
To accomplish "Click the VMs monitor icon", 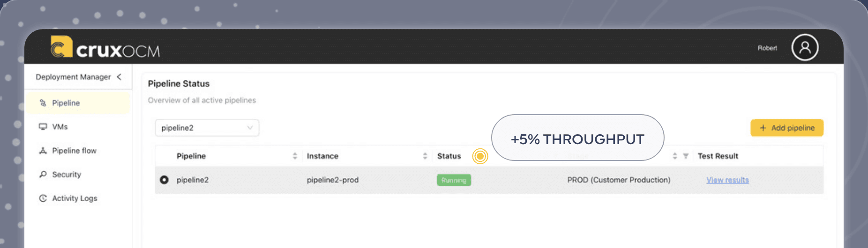I will [43, 127].
